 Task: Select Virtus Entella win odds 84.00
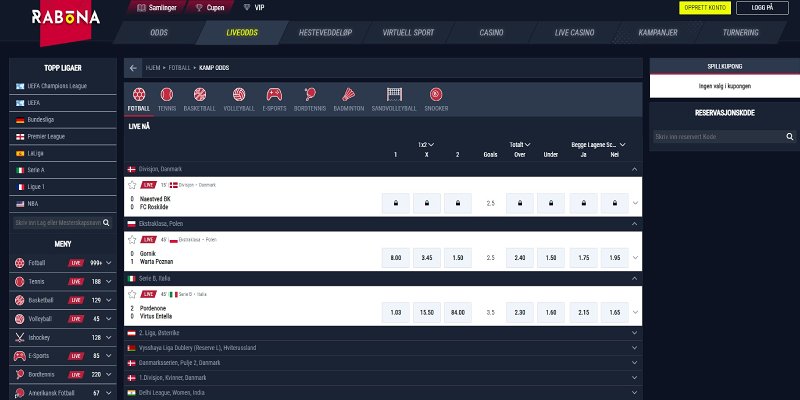[x=458, y=312]
